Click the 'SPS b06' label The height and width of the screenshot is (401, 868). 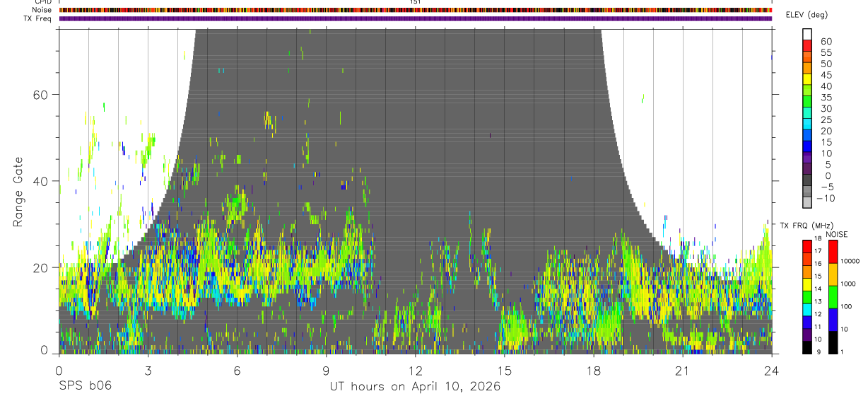[85, 386]
